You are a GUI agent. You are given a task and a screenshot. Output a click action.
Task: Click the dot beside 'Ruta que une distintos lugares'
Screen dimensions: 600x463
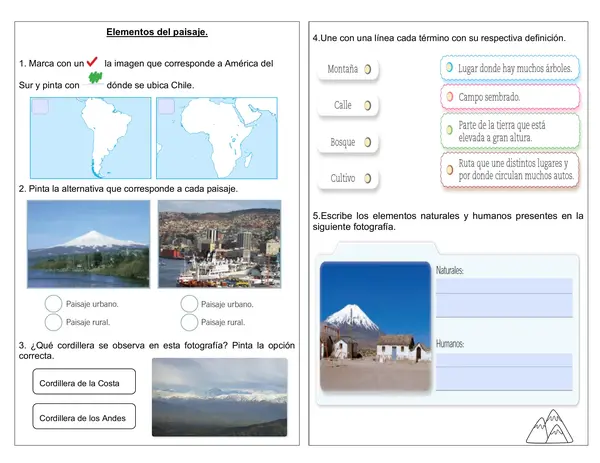[x=450, y=169]
